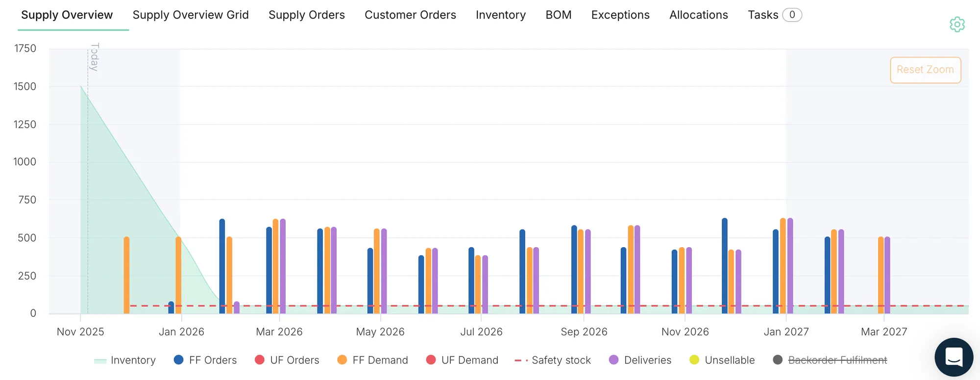Open the Exceptions tab
980x380 pixels.
click(620, 15)
